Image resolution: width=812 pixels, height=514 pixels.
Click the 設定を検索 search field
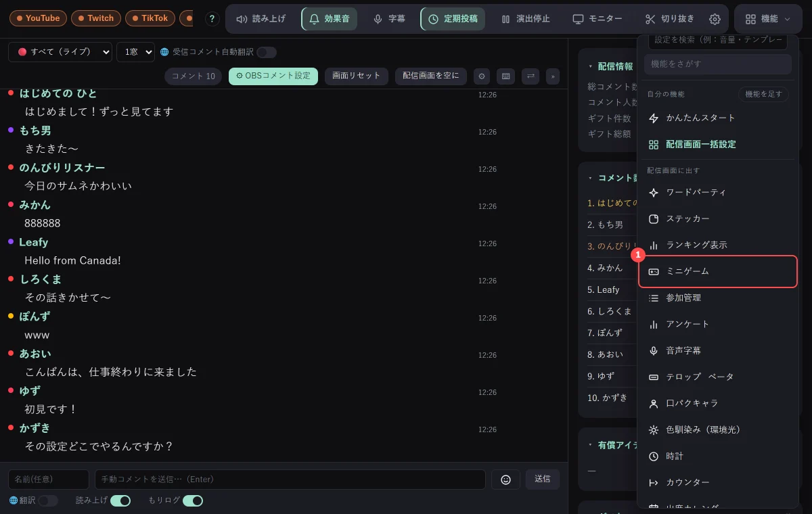click(718, 41)
